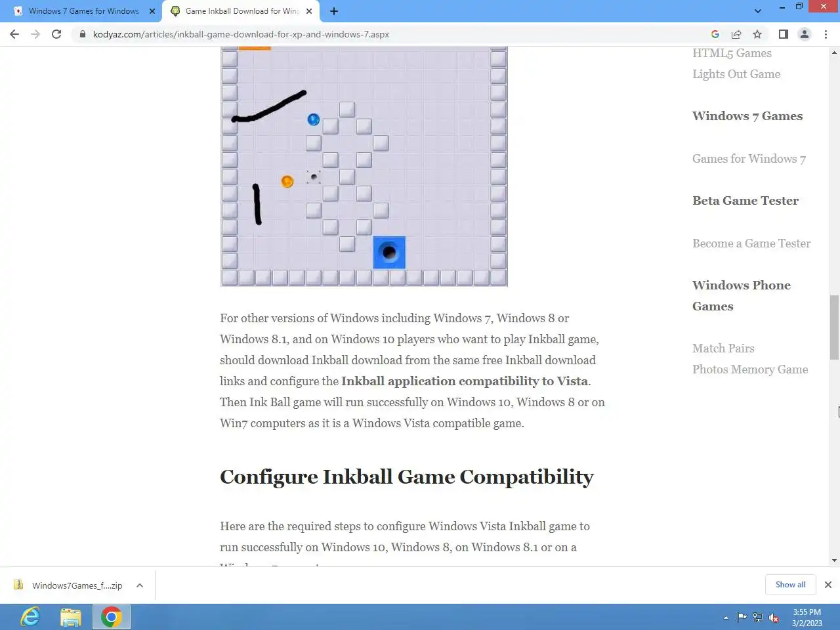This screenshot has width=840, height=630.
Task: Open the Chrome profile menu
Action: 805,34
